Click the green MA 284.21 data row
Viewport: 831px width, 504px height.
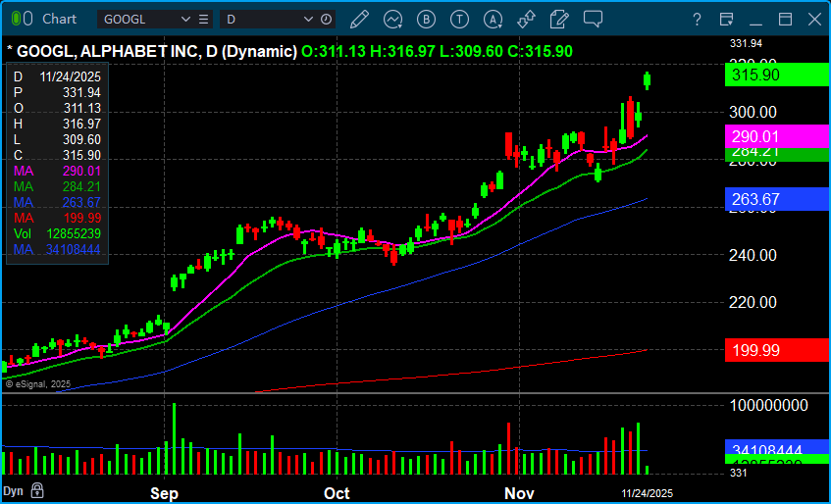coord(57,186)
